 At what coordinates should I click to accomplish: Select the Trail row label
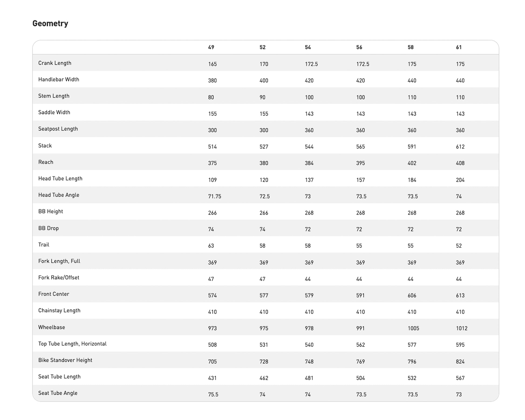point(44,245)
